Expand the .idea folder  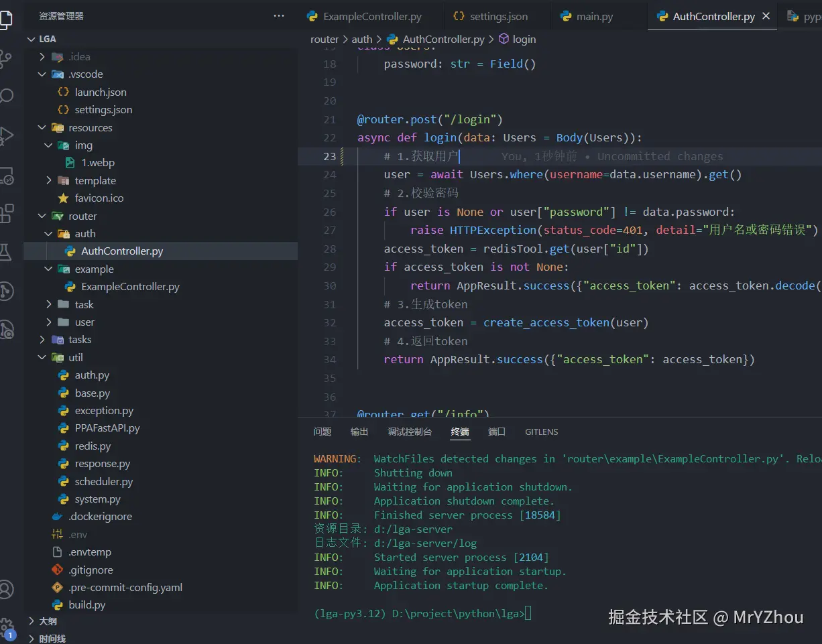click(x=43, y=56)
